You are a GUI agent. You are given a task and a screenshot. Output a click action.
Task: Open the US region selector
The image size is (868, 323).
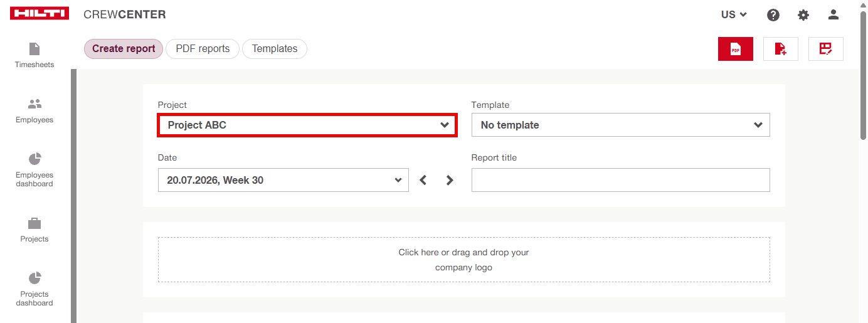[x=734, y=14]
